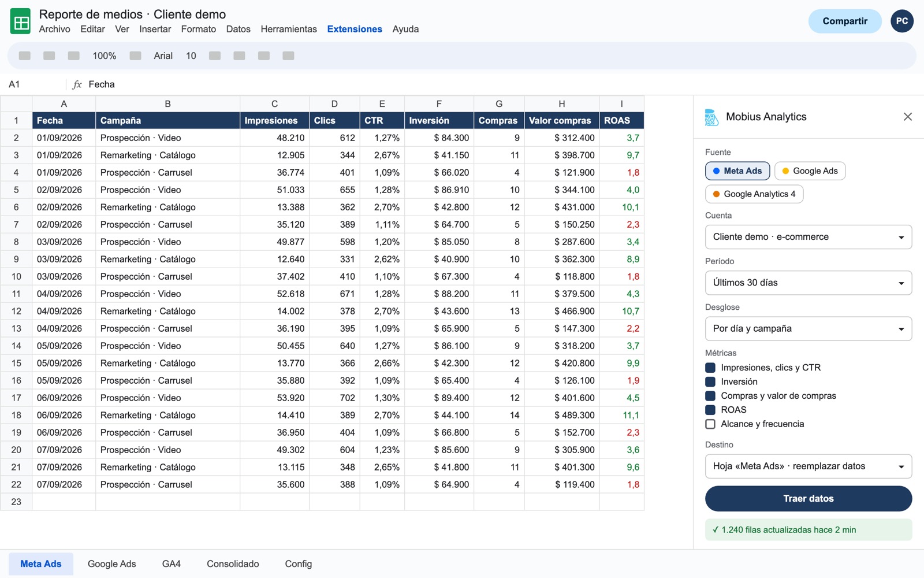The height and width of the screenshot is (578, 924).
Task: Open the Insertar menu
Action: pos(155,29)
